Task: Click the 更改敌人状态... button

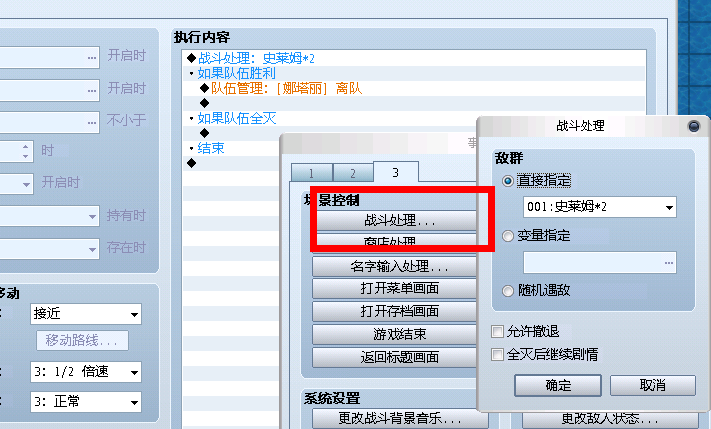Action: (x=610, y=419)
